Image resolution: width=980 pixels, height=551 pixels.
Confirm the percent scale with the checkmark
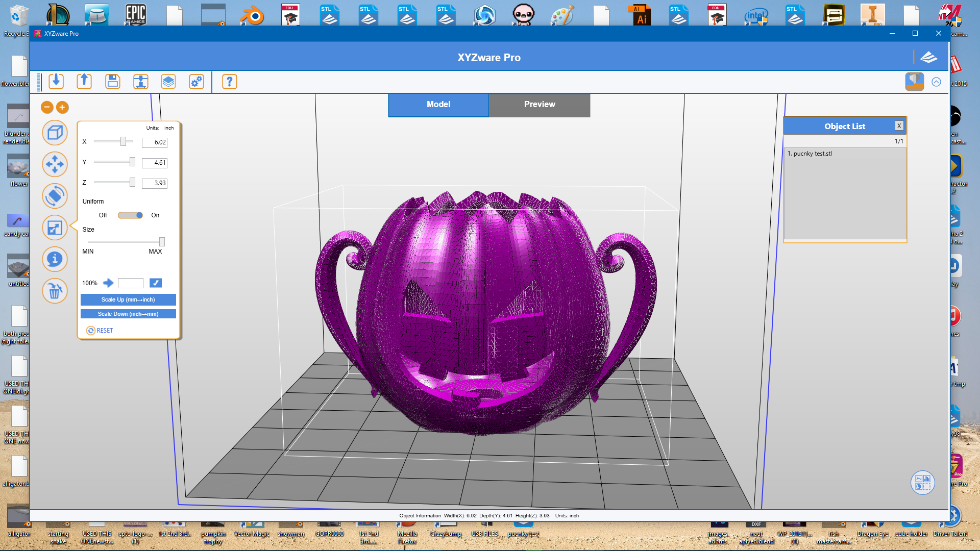coord(156,283)
